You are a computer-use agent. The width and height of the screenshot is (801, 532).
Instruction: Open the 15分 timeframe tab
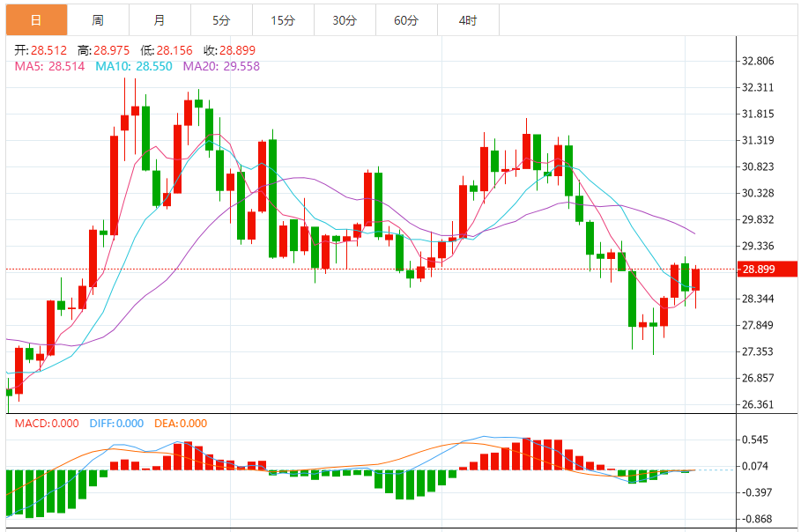coord(283,20)
